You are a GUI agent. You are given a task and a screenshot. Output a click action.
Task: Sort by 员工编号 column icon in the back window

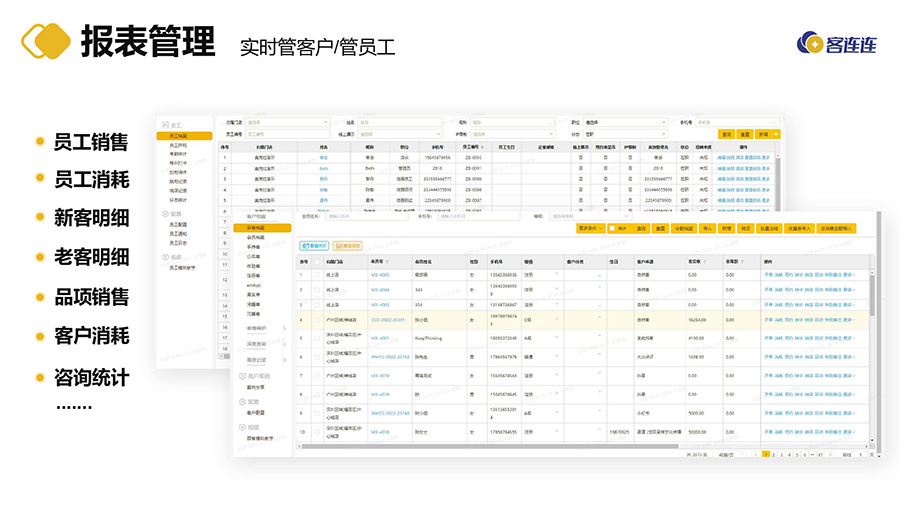click(x=482, y=147)
